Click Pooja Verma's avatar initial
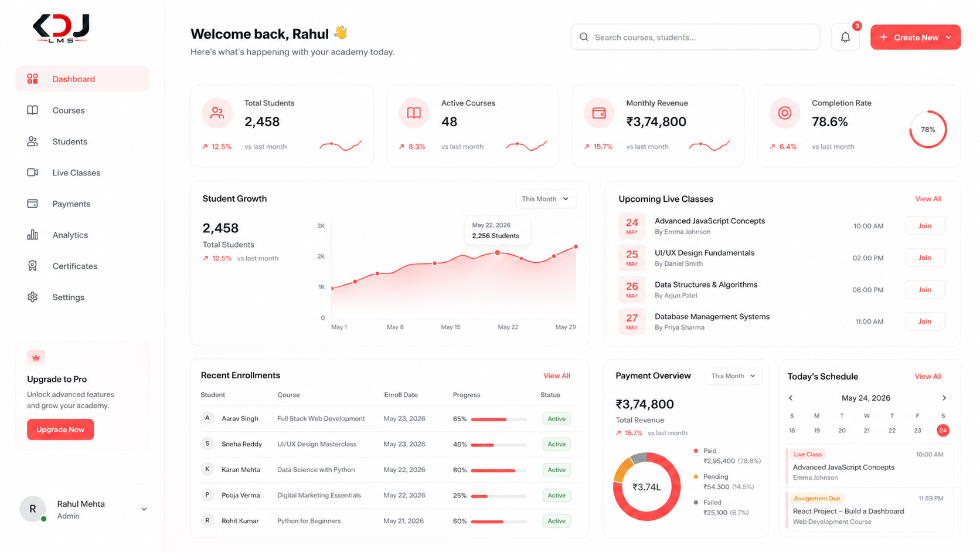The image size is (980, 552). click(207, 495)
